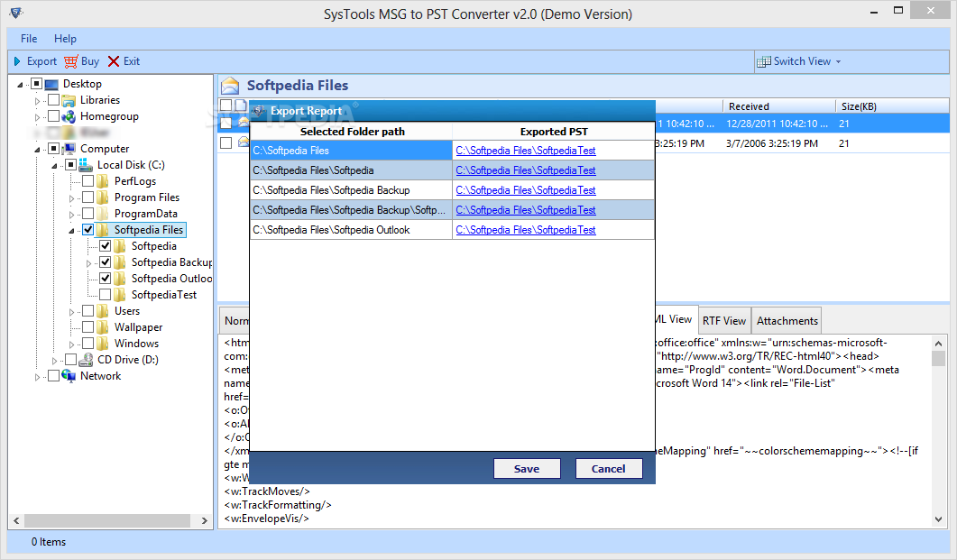The image size is (957, 560).
Task: Click the PerfLogs folder icon
Action: (103, 181)
